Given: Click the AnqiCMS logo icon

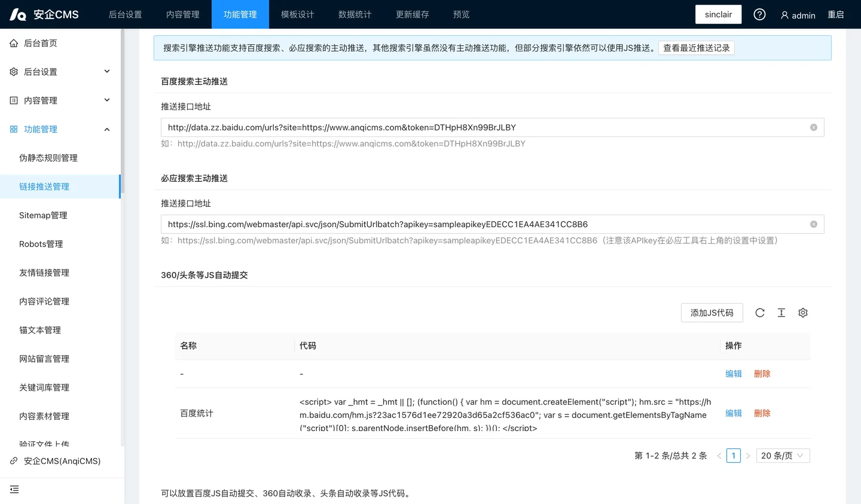Looking at the screenshot, I should pos(18,14).
